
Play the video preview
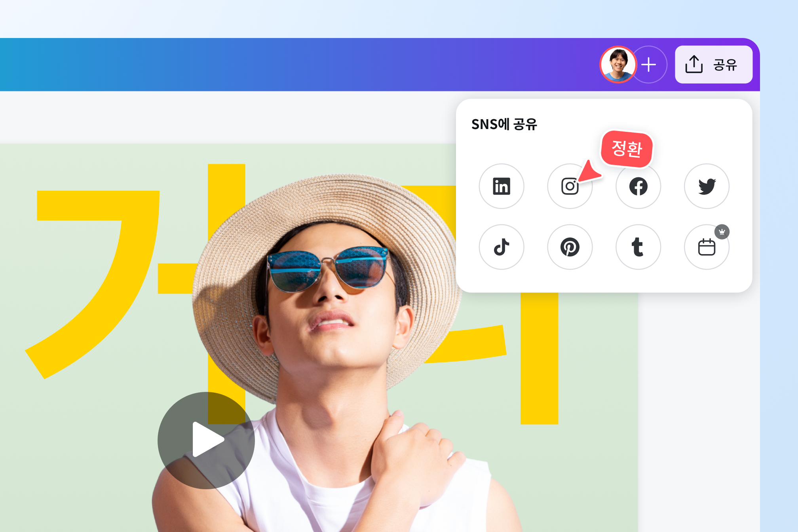click(x=206, y=440)
